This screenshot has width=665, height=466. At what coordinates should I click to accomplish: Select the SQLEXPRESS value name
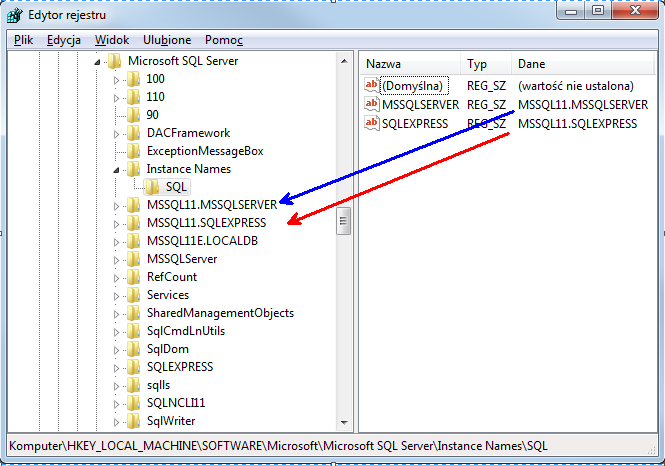point(415,124)
